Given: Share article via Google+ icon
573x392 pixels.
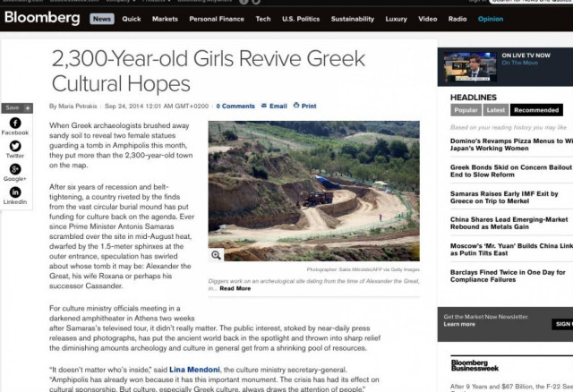Looking at the screenshot, I should [14, 169].
